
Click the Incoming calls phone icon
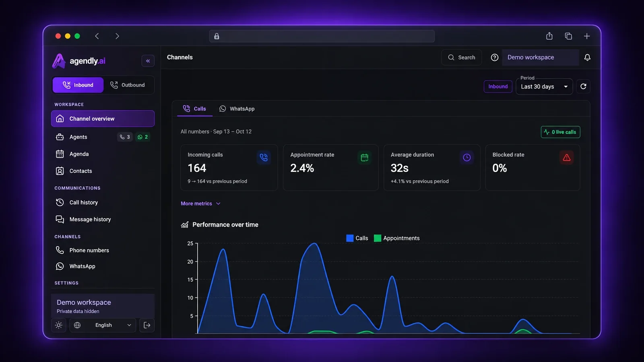[x=264, y=157]
